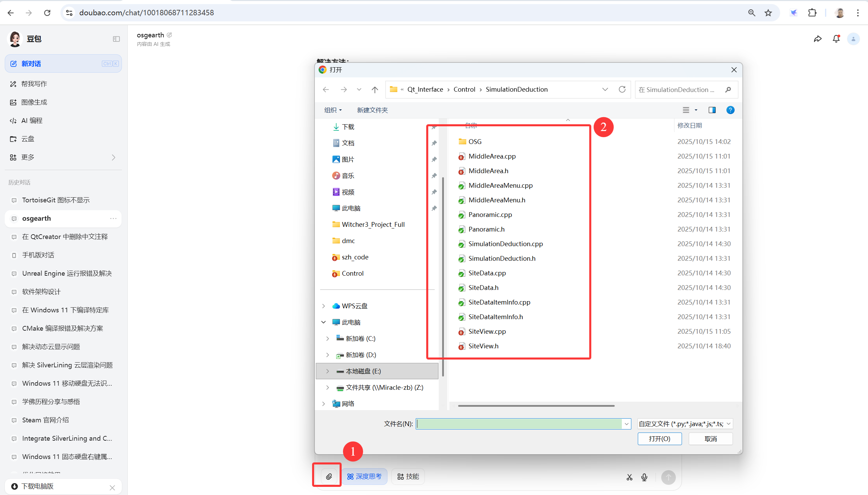Open the 组织 menu in dialog
868x495 pixels.
click(332, 110)
